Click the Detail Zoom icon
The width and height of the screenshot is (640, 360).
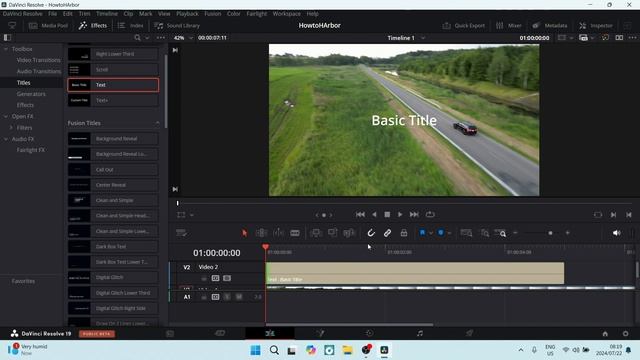(484, 233)
